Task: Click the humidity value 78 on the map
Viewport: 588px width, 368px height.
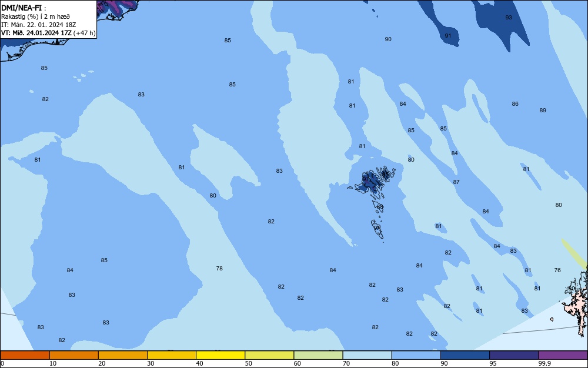Action: coord(219,268)
